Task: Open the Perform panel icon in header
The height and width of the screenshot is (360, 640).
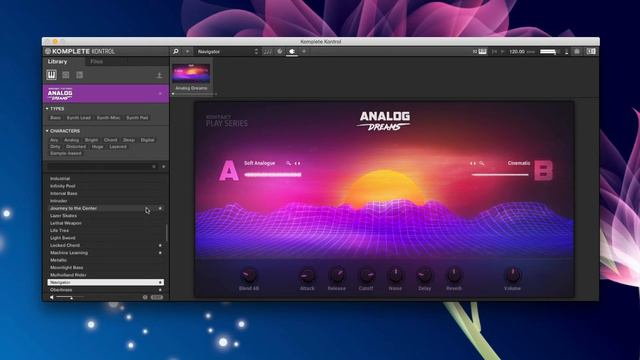Action: (x=267, y=51)
